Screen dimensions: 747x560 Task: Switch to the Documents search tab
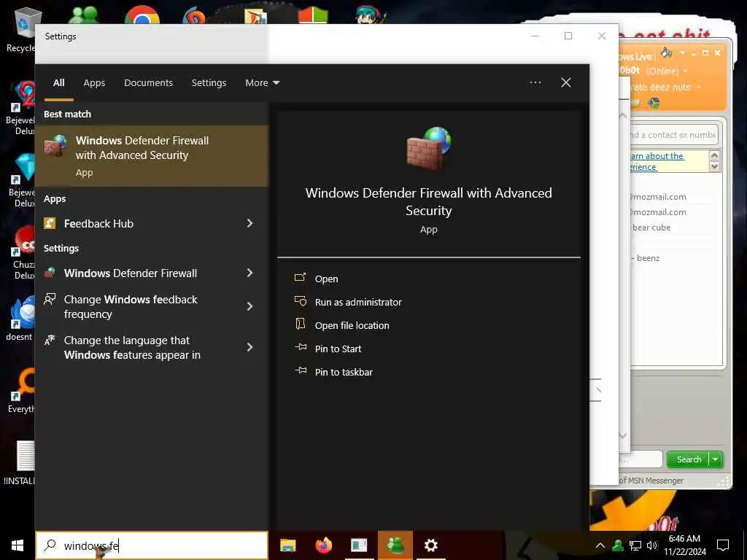[148, 83]
